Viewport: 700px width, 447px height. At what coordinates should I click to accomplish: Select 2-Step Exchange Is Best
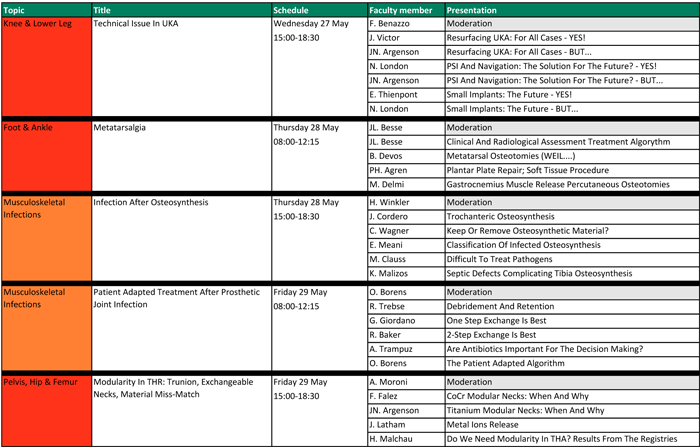[492, 335]
